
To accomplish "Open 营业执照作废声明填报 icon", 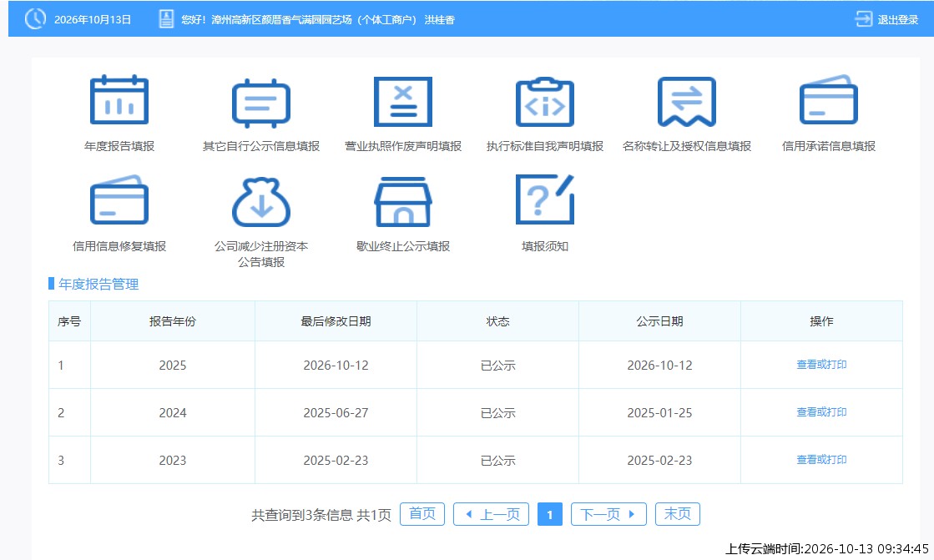I will tap(402, 101).
